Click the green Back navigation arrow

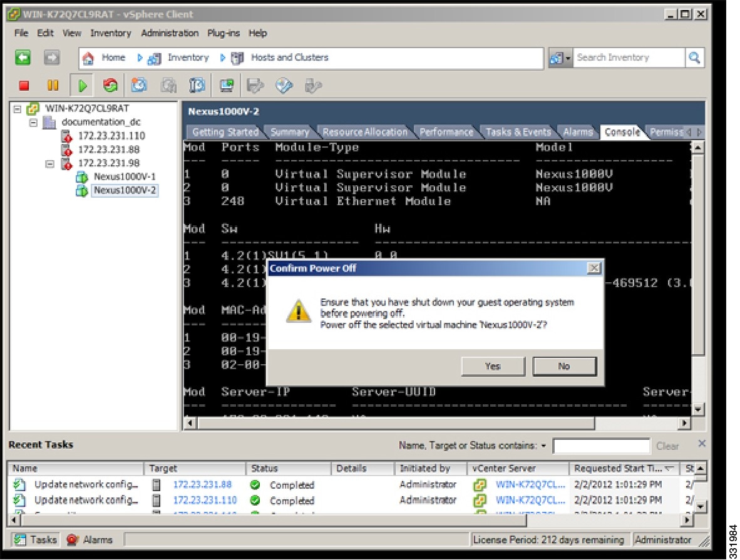coord(23,58)
